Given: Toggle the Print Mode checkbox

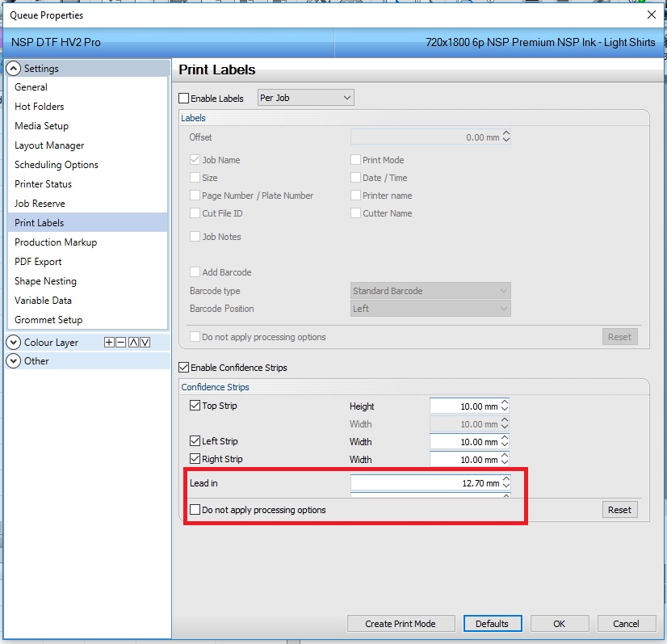Looking at the screenshot, I should click(355, 160).
